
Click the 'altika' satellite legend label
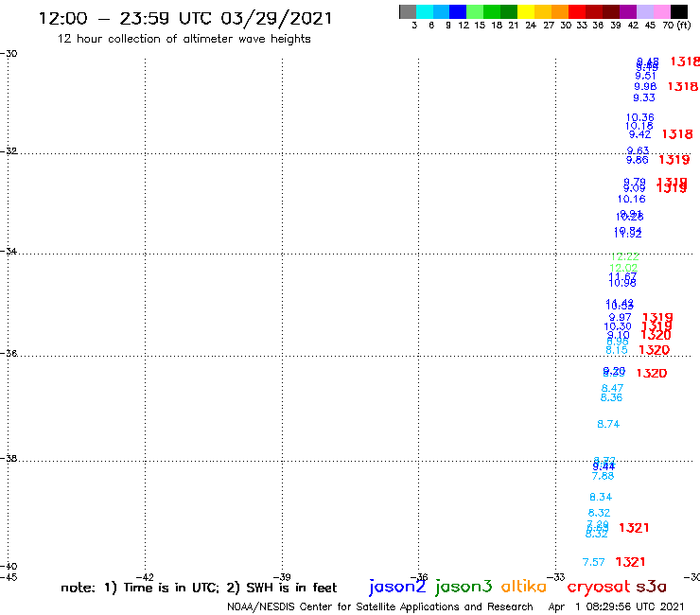(524, 586)
